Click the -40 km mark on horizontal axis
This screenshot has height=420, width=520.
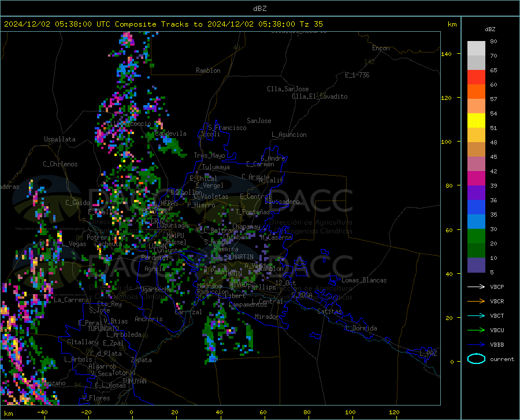pos(42,412)
